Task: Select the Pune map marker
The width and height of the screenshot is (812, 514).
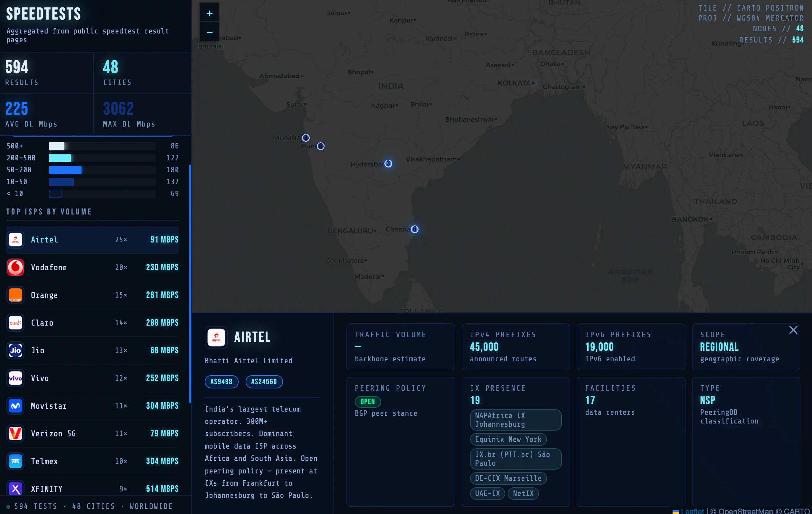Action: (320, 146)
